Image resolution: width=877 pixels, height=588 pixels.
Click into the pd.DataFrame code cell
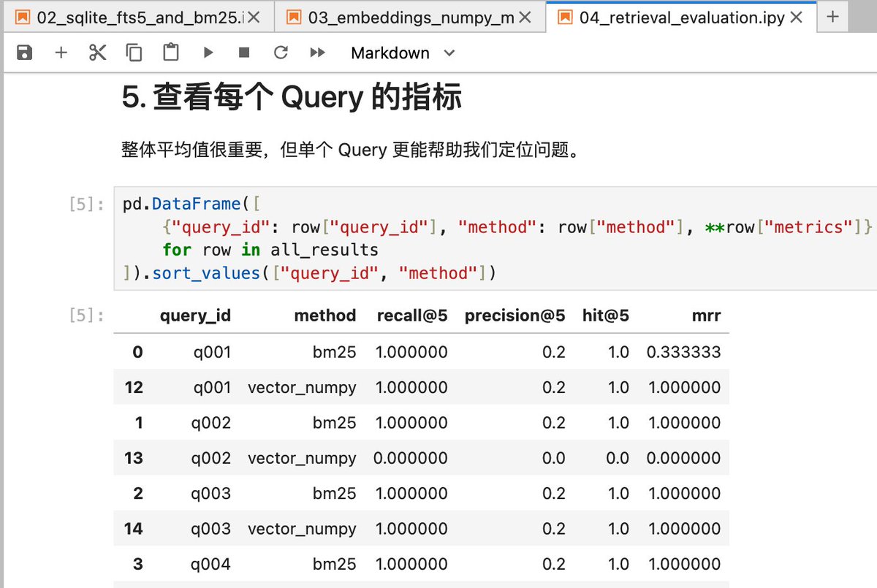[496, 238]
